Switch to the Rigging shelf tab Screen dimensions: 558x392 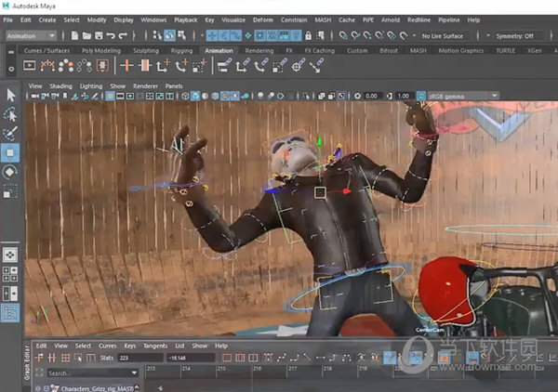182,50
